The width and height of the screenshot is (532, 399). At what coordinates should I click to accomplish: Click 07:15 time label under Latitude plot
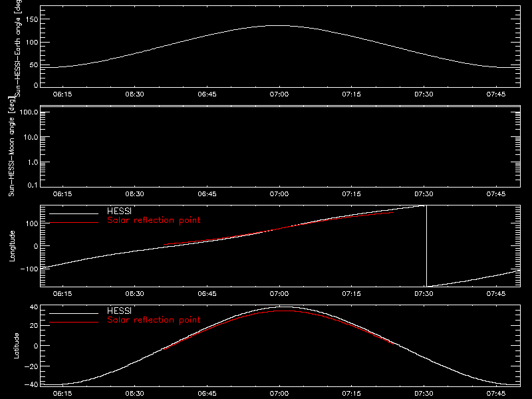coord(352,394)
